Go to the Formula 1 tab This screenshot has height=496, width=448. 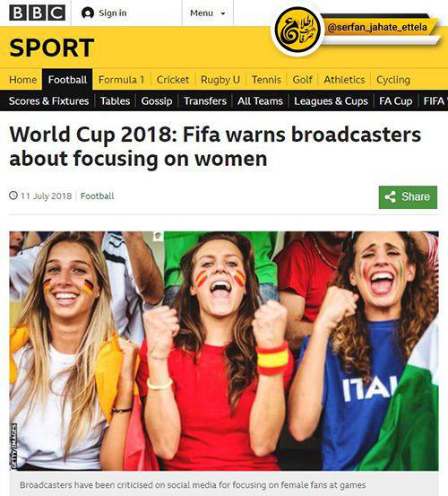tap(121, 80)
